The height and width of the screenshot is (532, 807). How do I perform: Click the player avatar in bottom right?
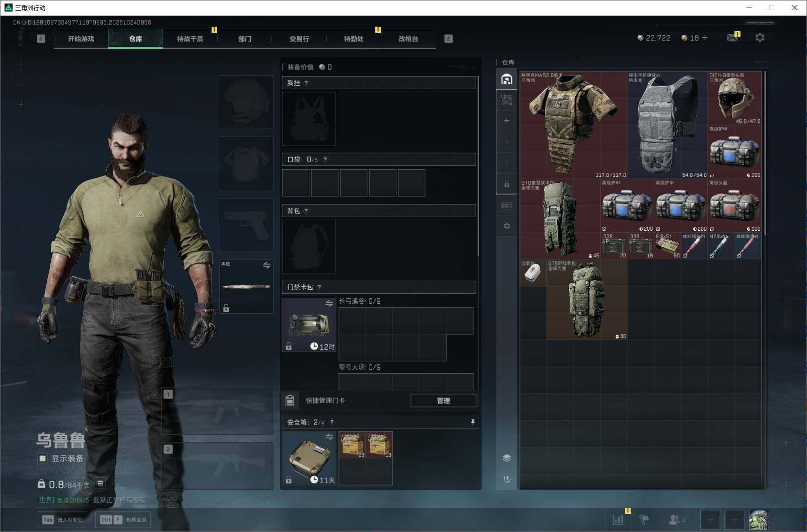pos(759,519)
